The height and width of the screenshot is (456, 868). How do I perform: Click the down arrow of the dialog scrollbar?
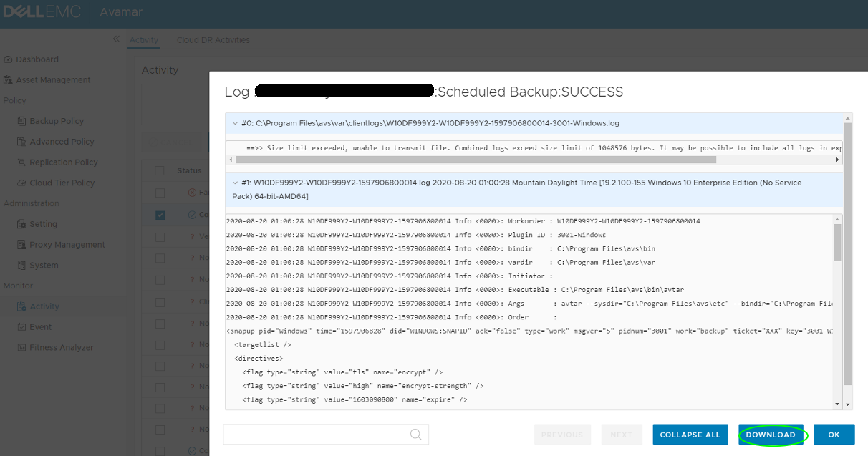(849, 405)
